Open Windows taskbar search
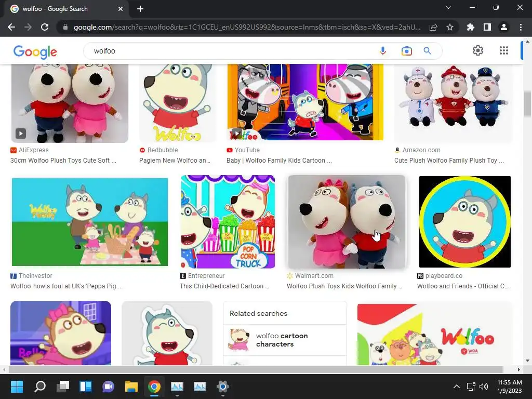The height and width of the screenshot is (399, 532). coord(39,387)
